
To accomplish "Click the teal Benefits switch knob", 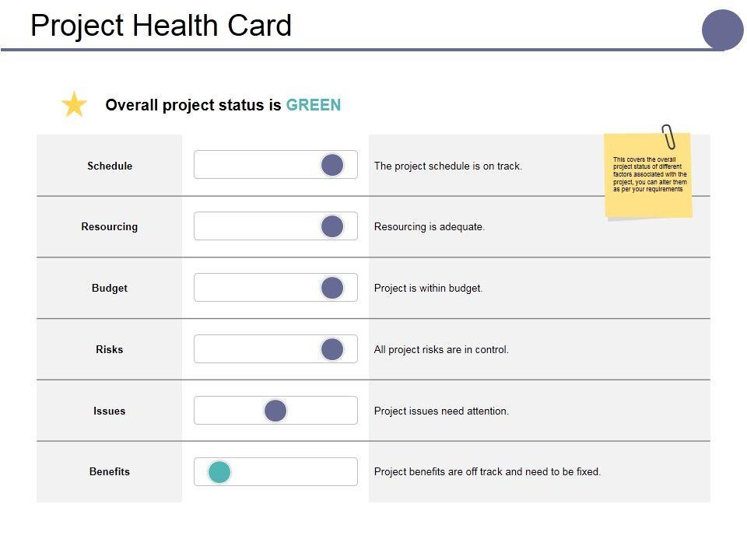I will coord(219,471).
